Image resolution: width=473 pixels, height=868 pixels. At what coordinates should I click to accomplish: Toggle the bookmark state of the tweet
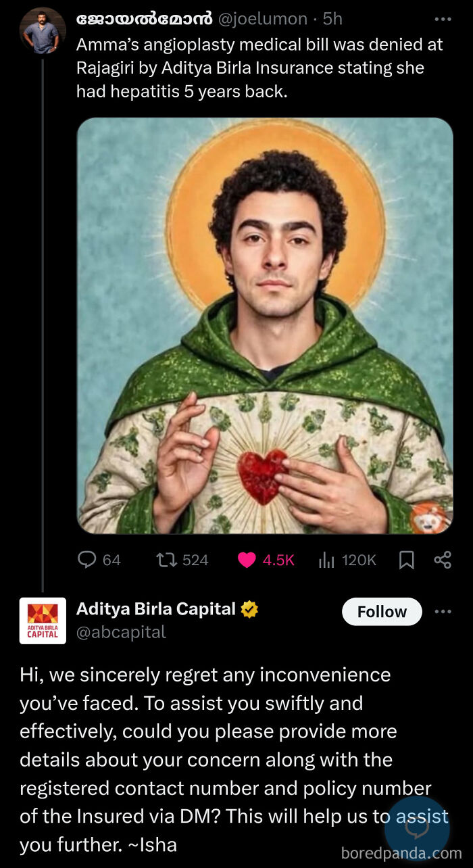click(406, 560)
